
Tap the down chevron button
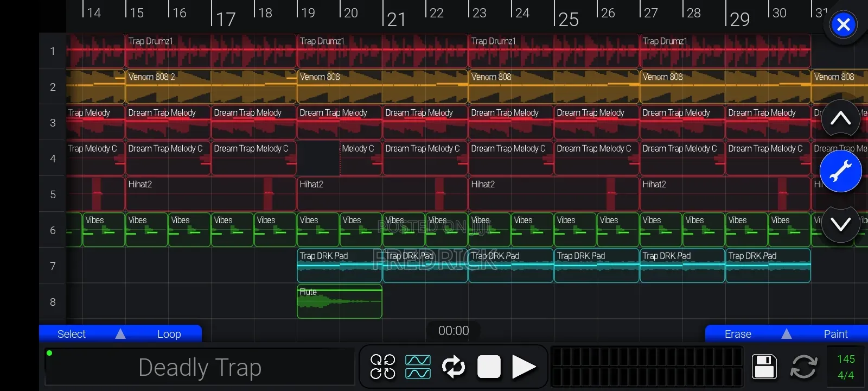[840, 224]
